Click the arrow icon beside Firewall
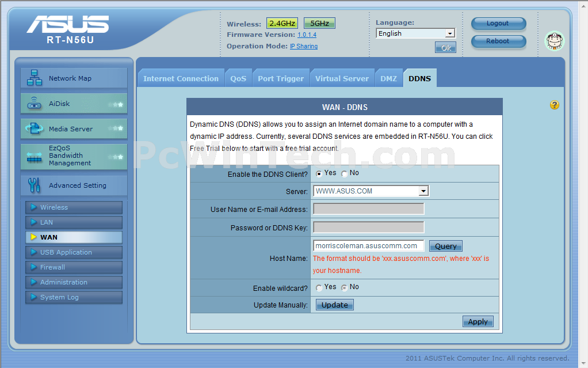588x368 pixels. [x=33, y=267]
